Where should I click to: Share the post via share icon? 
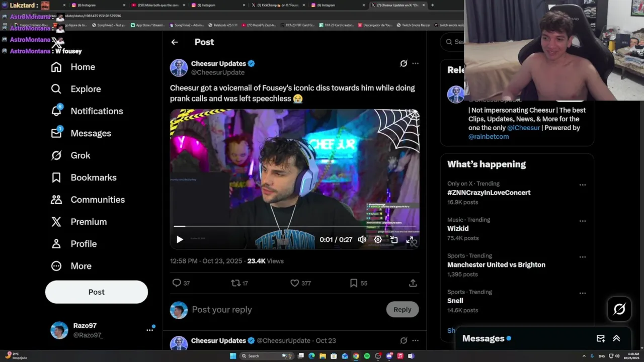click(x=413, y=283)
